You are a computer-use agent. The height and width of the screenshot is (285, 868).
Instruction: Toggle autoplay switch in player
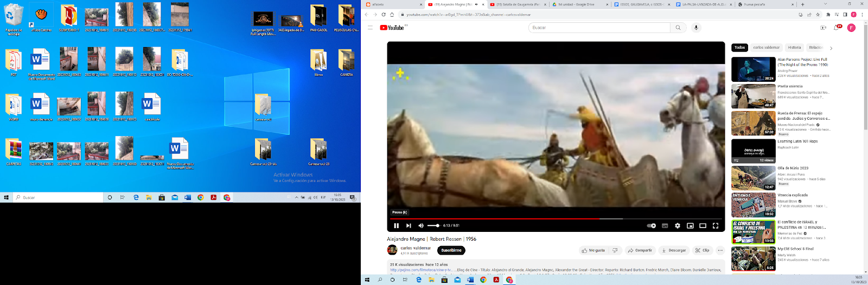click(x=652, y=225)
